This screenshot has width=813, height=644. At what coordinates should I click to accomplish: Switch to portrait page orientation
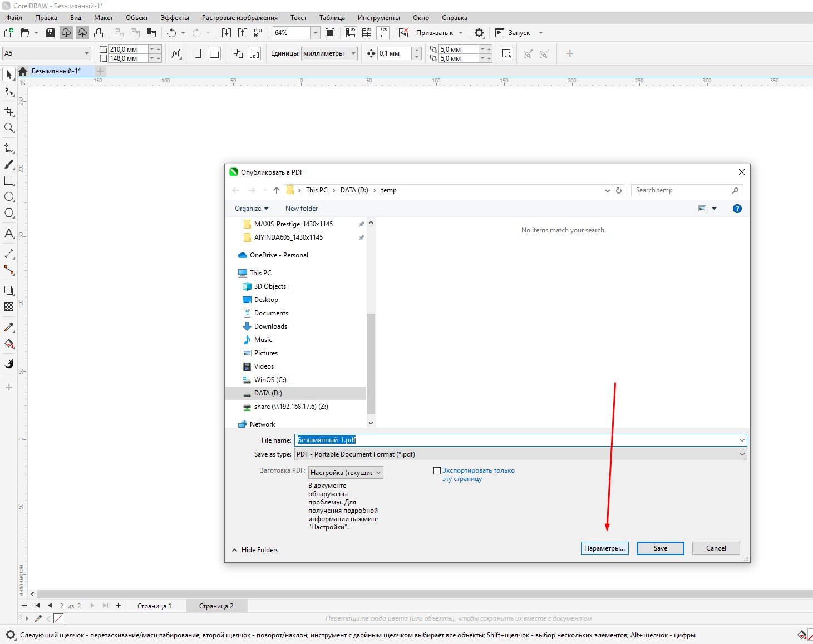198,53
